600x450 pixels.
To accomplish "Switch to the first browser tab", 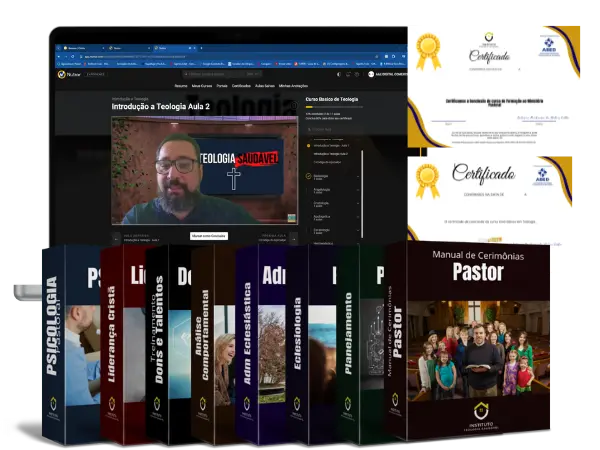I will [x=82, y=48].
